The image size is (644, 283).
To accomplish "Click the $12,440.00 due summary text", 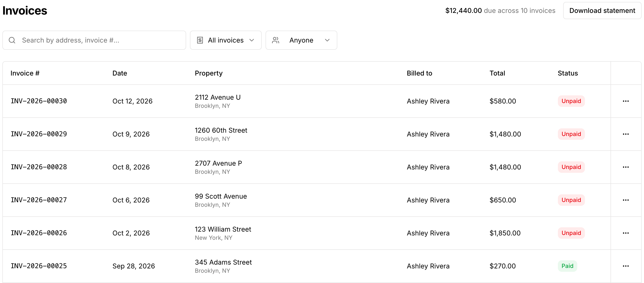I will (500, 11).
